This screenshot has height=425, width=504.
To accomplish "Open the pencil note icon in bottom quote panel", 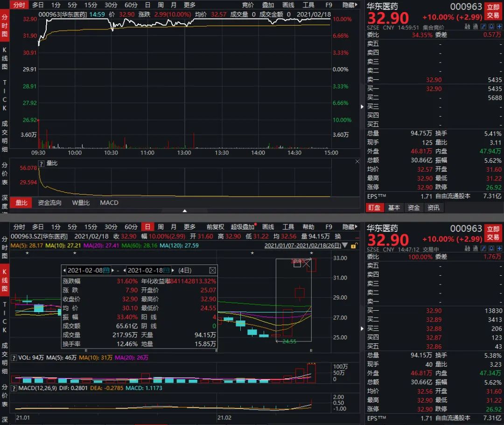I will click(x=484, y=248).
